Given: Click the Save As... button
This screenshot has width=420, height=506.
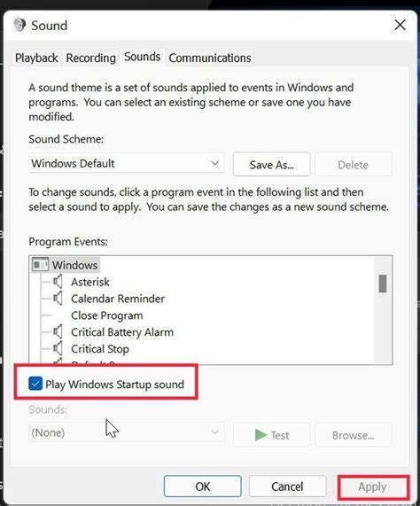Looking at the screenshot, I should click(272, 165).
